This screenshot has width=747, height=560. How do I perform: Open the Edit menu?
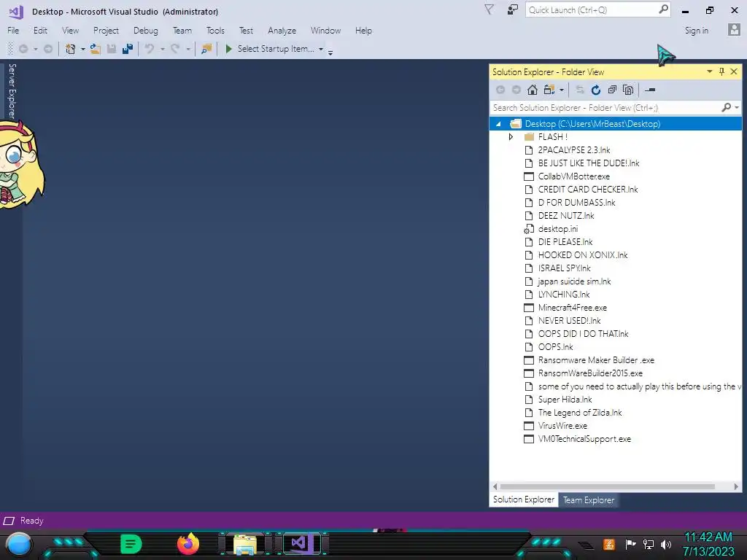click(x=41, y=31)
